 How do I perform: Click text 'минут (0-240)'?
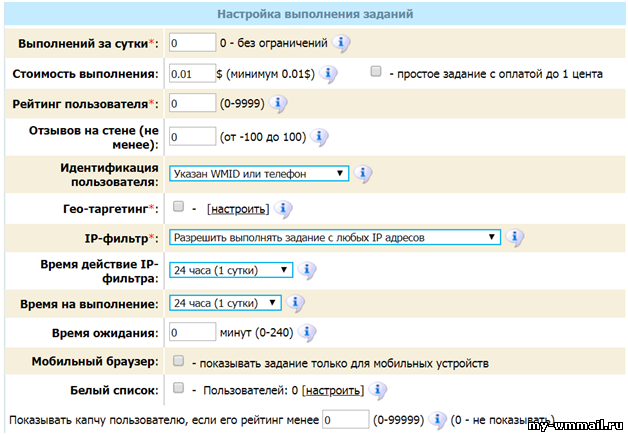click(x=257, y=332)
